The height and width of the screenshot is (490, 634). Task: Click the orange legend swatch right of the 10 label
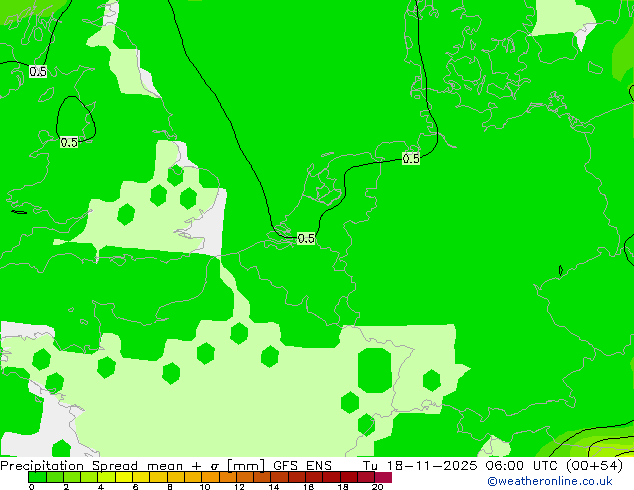[x=210, y=477]
